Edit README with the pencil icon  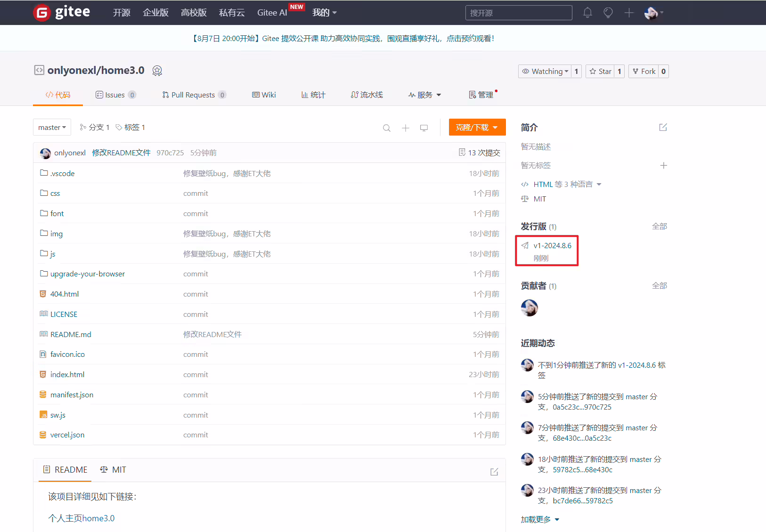pyautogui.click(x=494, y=471)
